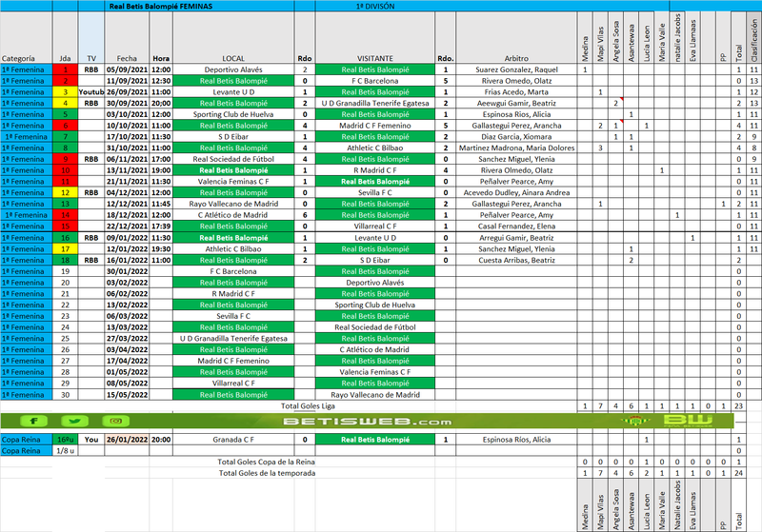Screen dimensions: 762x532
Task: Click the Facebook icon in green banner
Action: click(33, 421)
